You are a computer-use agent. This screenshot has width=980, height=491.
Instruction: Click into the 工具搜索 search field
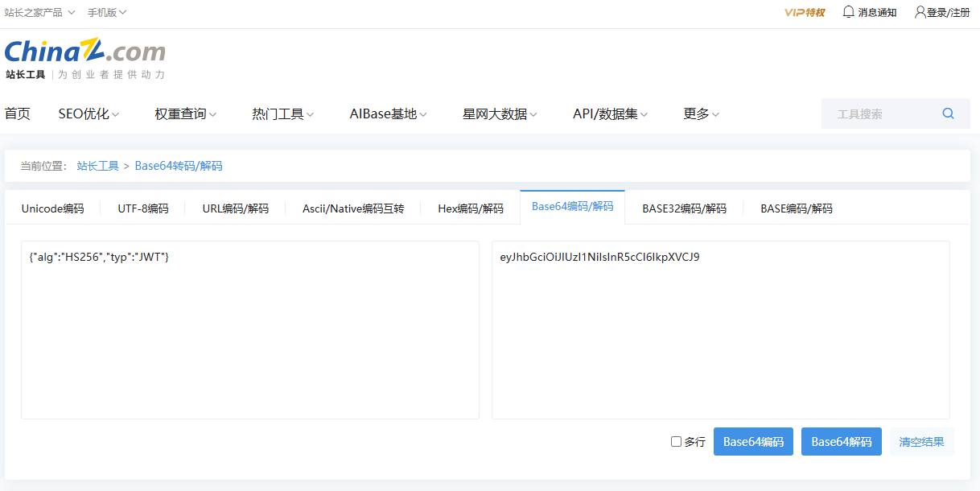coord(877,114)
